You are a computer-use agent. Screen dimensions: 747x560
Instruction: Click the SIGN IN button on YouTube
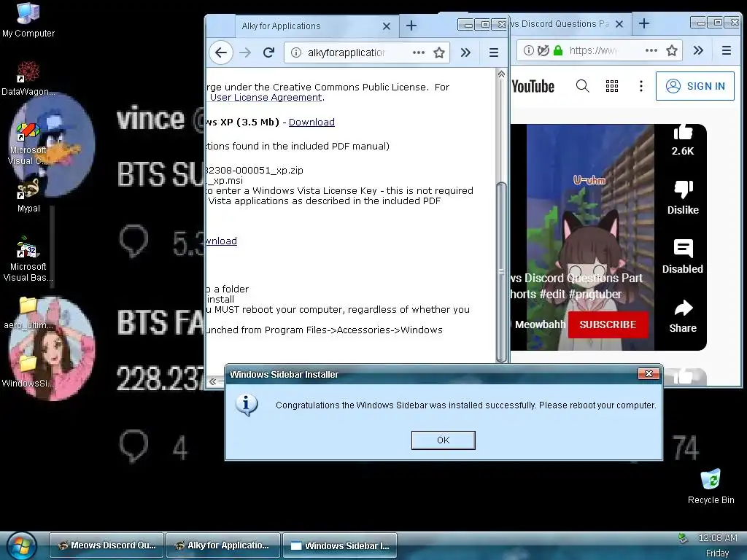point(695,86)
